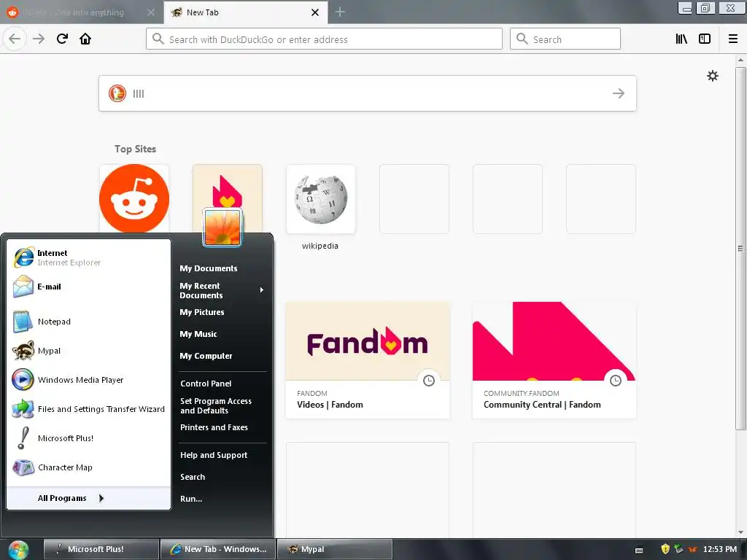Close the Reddit tab
This screenshot has height=560, width=747.
[151, 12]
